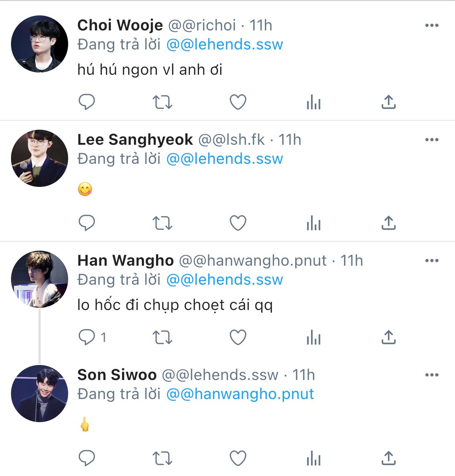Image resolution: width=455 pixels, height=476 pixels.
Task: Click Han Wangho's display name
Action: [x=125, y=261]
